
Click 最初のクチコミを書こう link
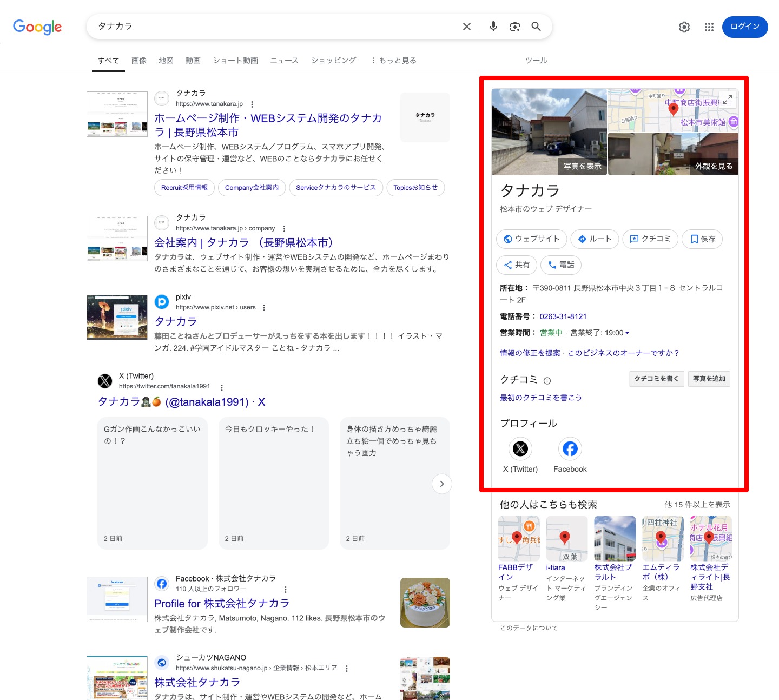tap(541, 398)
